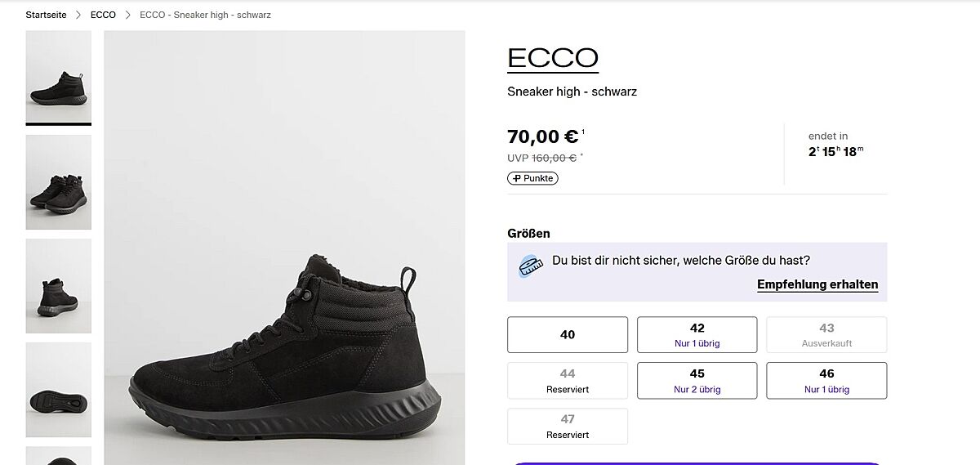Select size 40
The image size is (980, 465).
568,334
